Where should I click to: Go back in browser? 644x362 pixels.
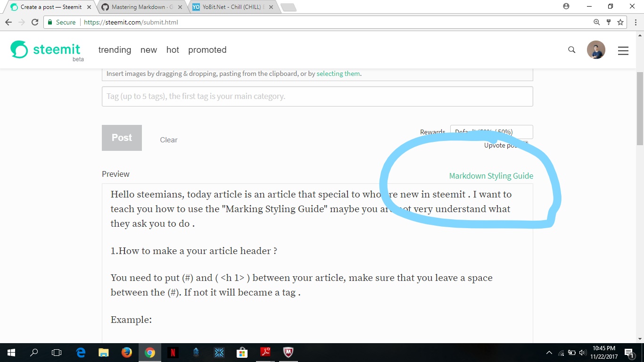8,22
